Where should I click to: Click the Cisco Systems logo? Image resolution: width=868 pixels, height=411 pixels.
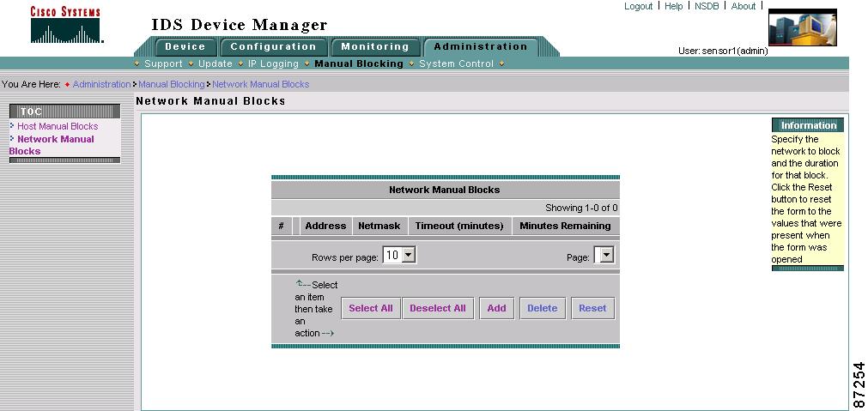click(66, 25)
